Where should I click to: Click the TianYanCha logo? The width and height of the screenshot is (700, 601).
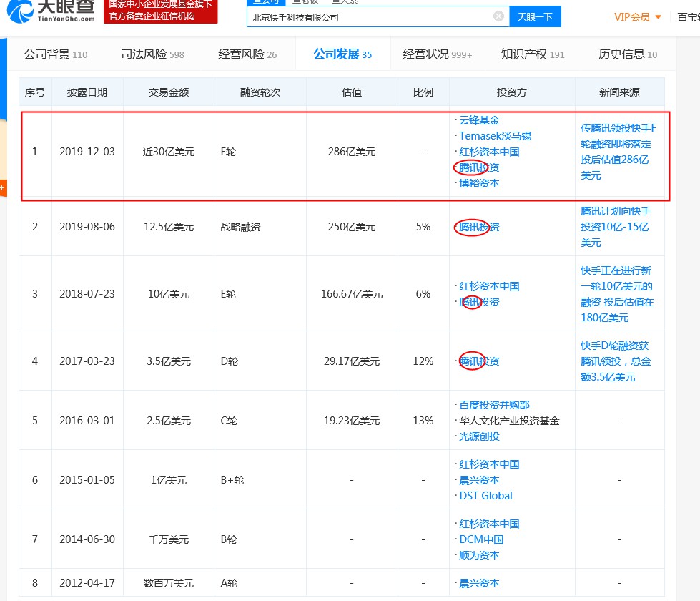click(51, 11)
